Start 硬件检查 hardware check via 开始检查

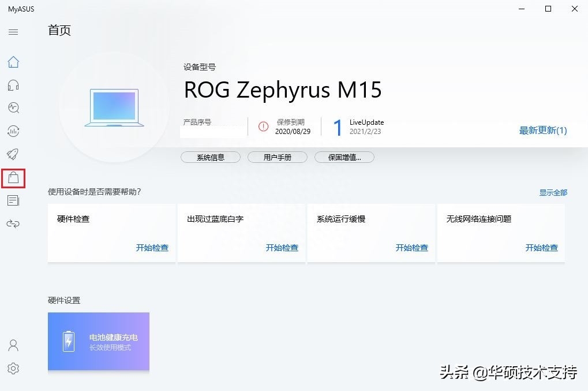point(152,247)
